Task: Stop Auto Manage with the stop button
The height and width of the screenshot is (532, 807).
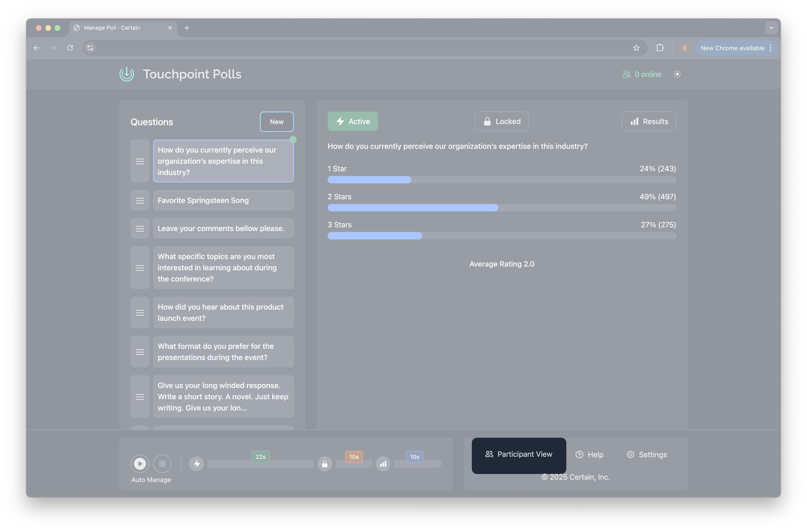Action: pyautogui.click(x=162, y=464)
